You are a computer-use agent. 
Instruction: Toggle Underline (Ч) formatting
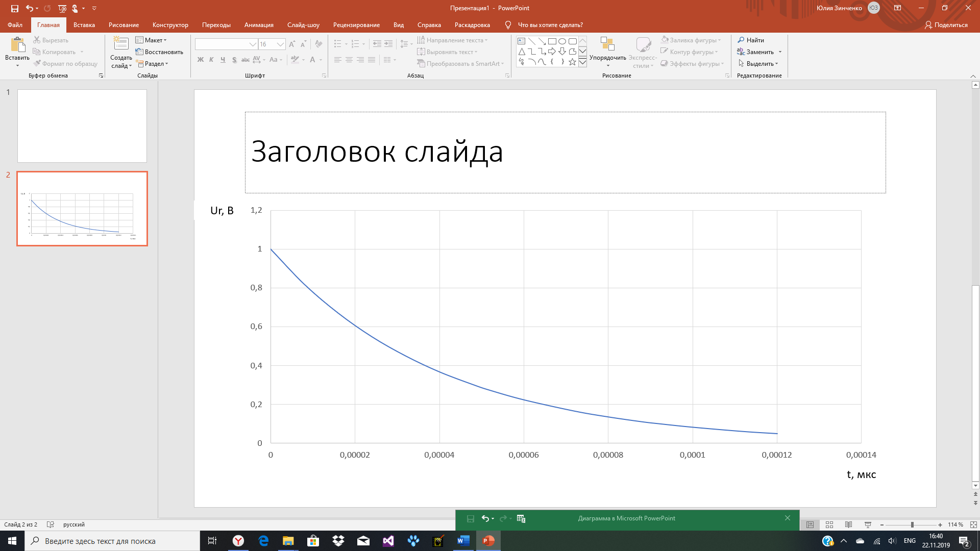tap(223, 60)
